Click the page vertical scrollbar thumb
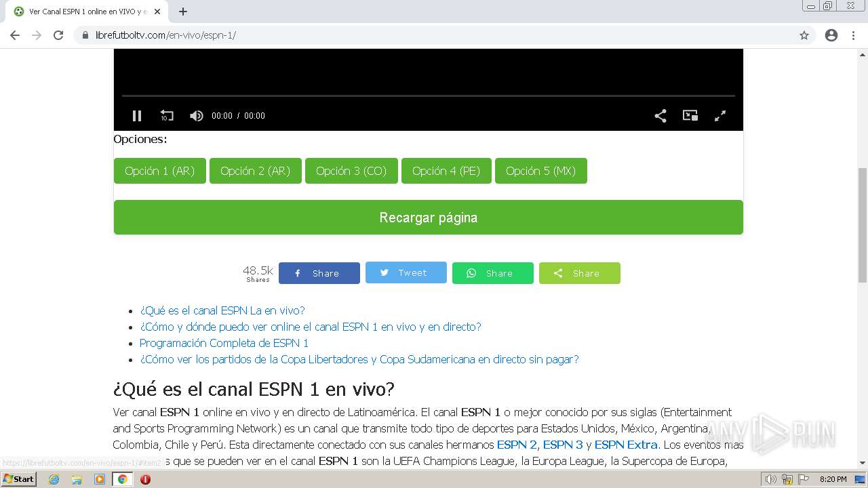The height and width of the screenshot is (488, 868). click(863, 225)
